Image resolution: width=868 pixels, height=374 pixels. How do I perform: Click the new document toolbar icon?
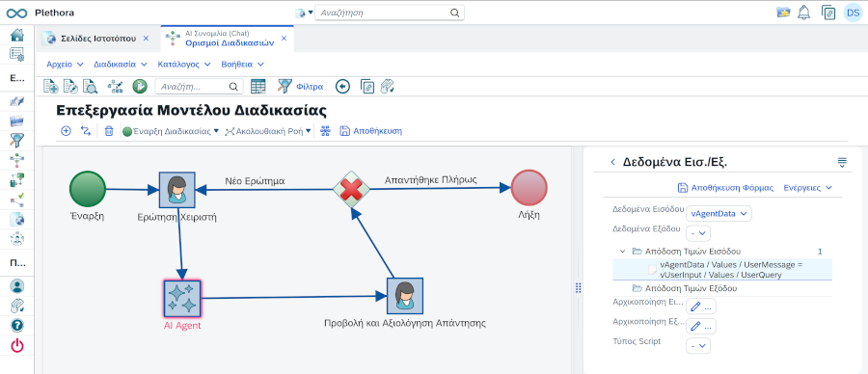(51, 86)
